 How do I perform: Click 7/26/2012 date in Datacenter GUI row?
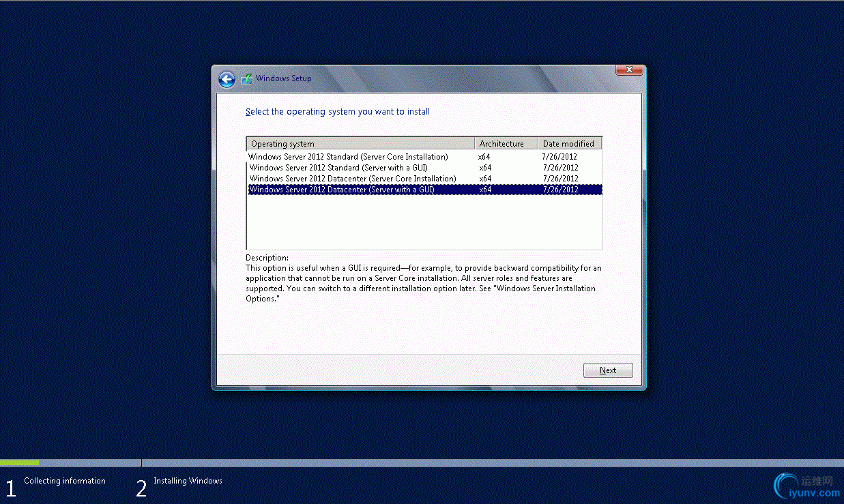click(561, 190)
